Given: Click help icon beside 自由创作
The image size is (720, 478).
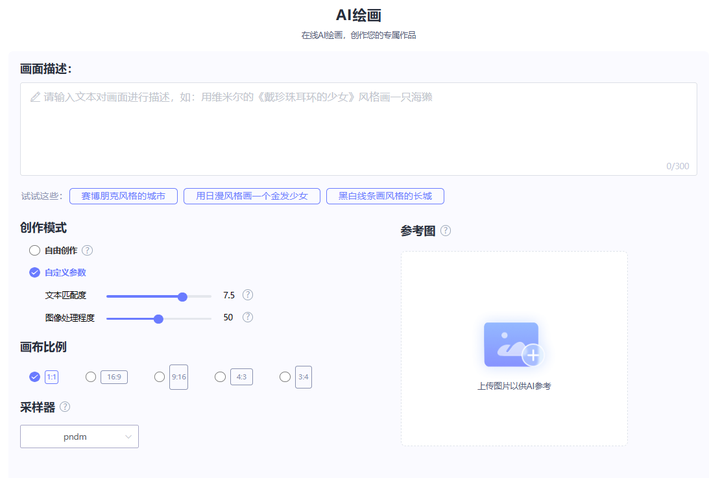Looking at the screenshot, I should point(88,251).
